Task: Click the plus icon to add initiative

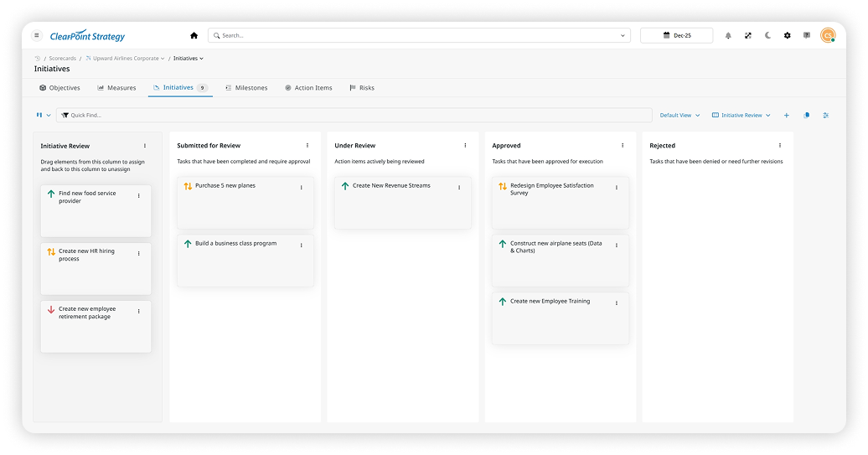Action: pyautogui.click(x=786, y=115)
